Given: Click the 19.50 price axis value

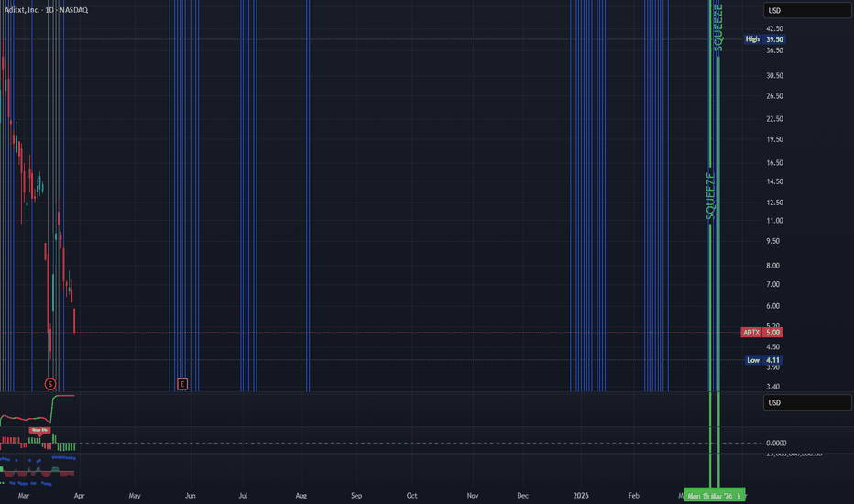Looking at the screenshot, I should click(774, 139).
